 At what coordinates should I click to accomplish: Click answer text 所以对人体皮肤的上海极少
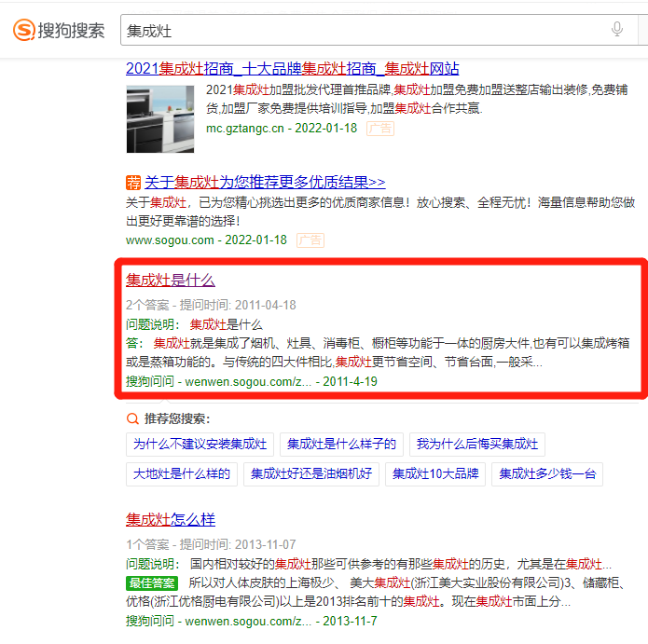pos(376,592)
